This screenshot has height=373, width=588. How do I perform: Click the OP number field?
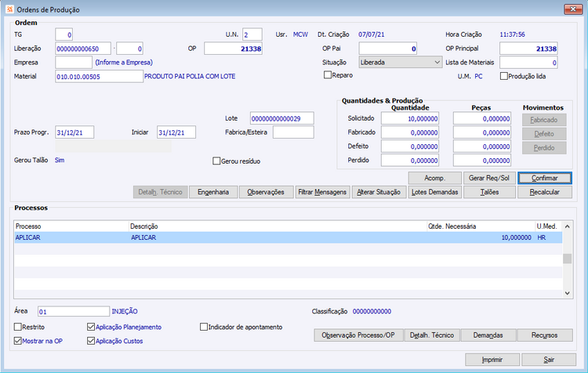[x=233, y=49]
